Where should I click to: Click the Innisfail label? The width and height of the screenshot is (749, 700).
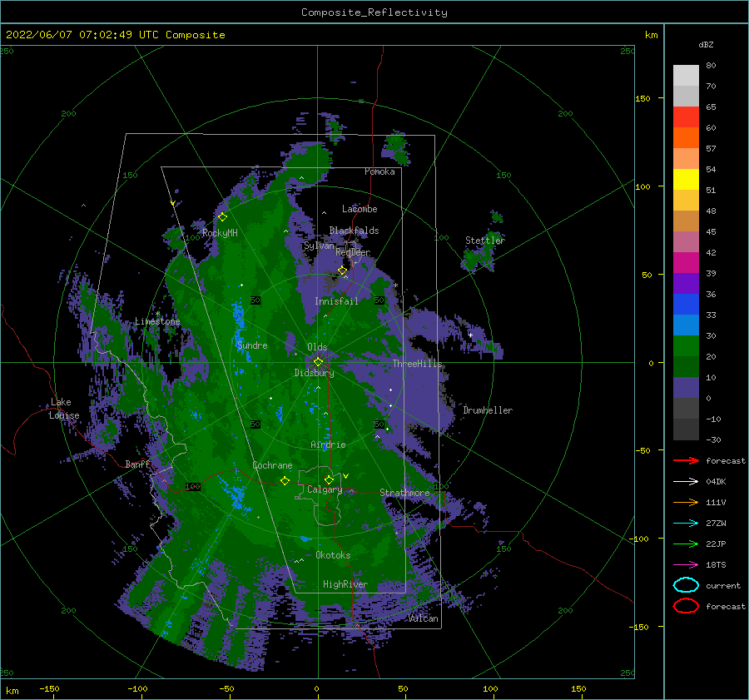pos(336,301)
